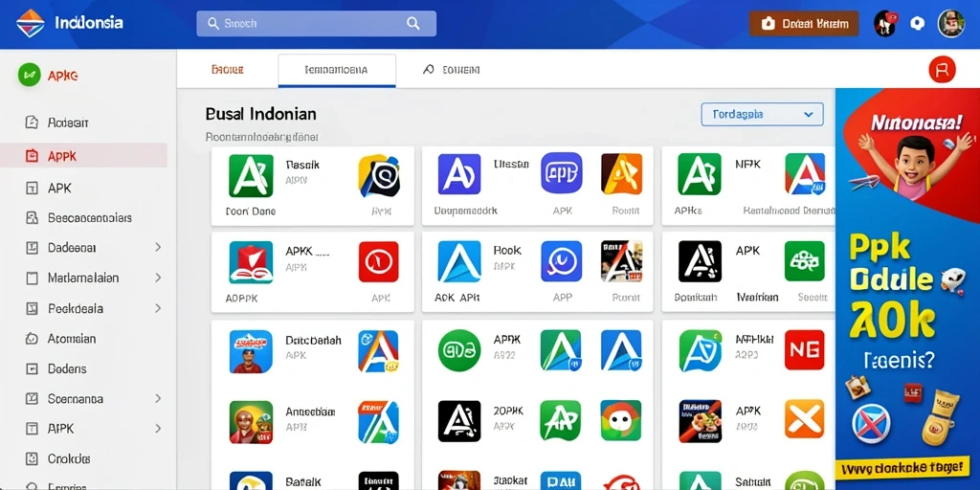This screenshot has height=490, width=980.
Task: Click the Pusal Indonian heading
Action: pyautogui.click(x=260, y=114)
